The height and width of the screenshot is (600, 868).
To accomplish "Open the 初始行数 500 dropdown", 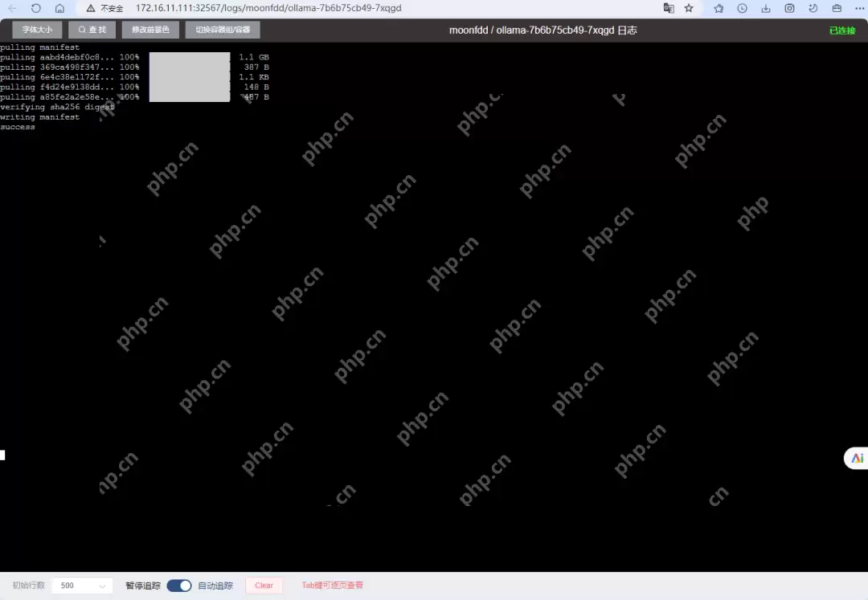I will (x=80, y=585).
